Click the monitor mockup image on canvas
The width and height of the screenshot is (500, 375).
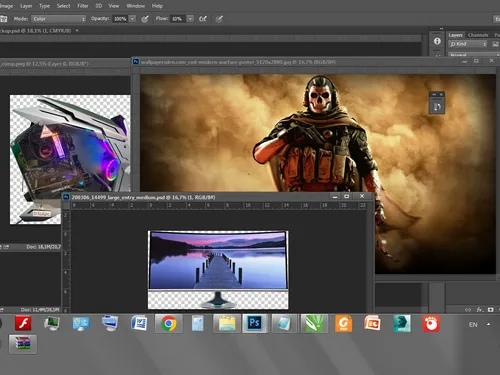pos(218,270)
